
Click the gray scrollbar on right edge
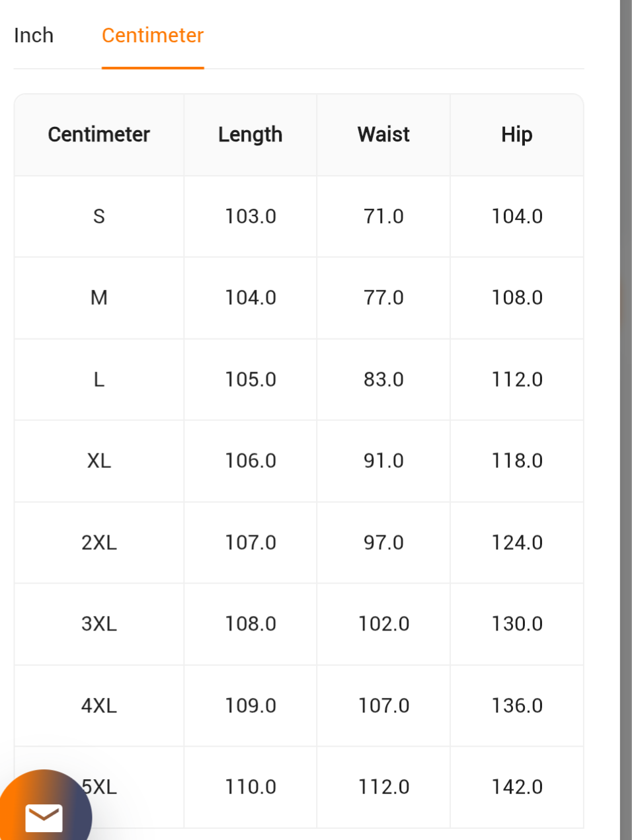point(625,420)
